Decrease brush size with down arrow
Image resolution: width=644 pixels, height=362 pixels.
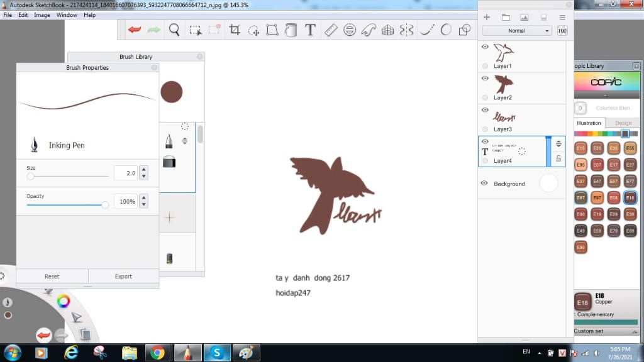(x=144, y=177)
